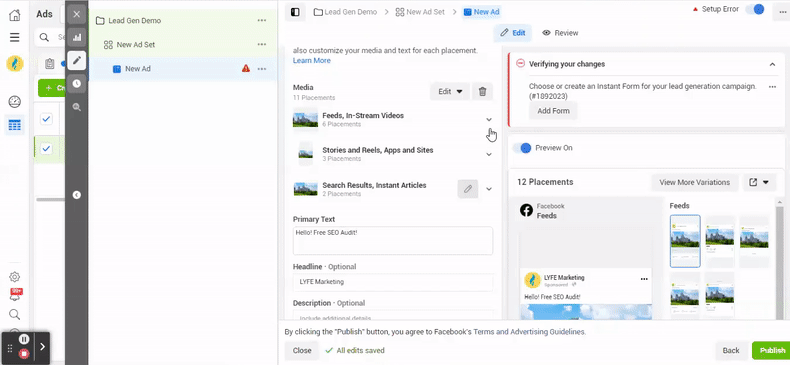This screenshot has width=790, height=365.
Task: Toggle the ad on/off switch near Setup Error
Action: [x=755, y=9]
